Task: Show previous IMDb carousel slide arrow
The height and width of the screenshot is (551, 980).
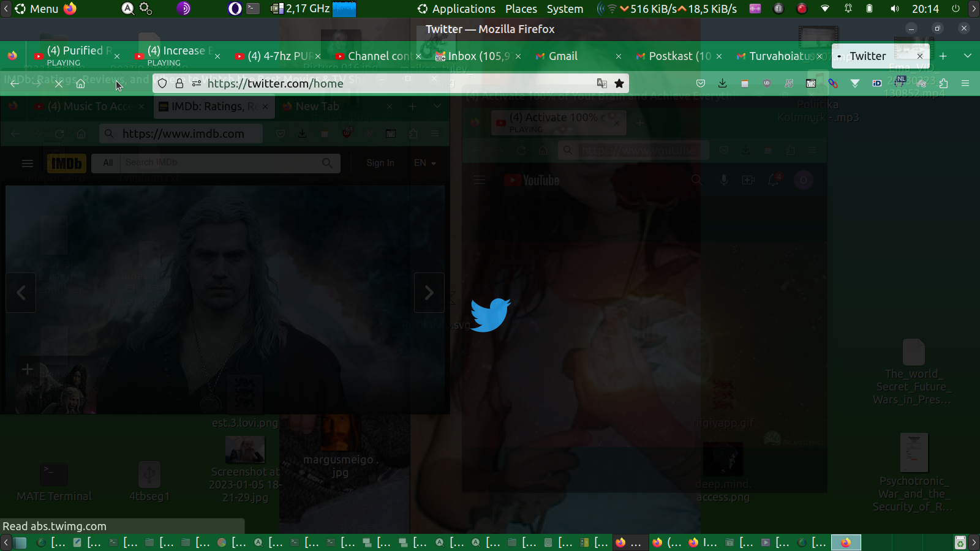Action: coord(21,293)
